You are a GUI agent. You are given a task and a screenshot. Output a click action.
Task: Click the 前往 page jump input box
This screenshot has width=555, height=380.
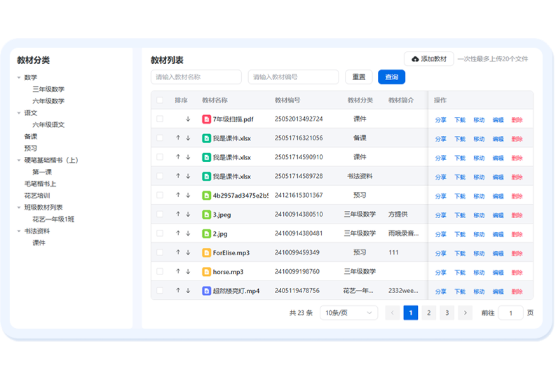coord(511,313)
